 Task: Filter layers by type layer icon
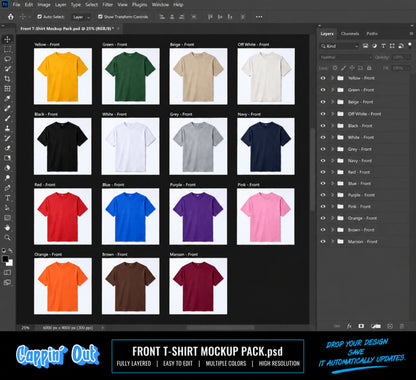(x=383, y=46)
